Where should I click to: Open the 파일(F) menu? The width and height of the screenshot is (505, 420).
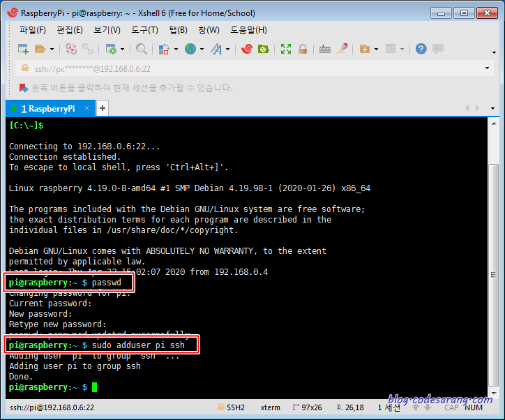point(33,30)
